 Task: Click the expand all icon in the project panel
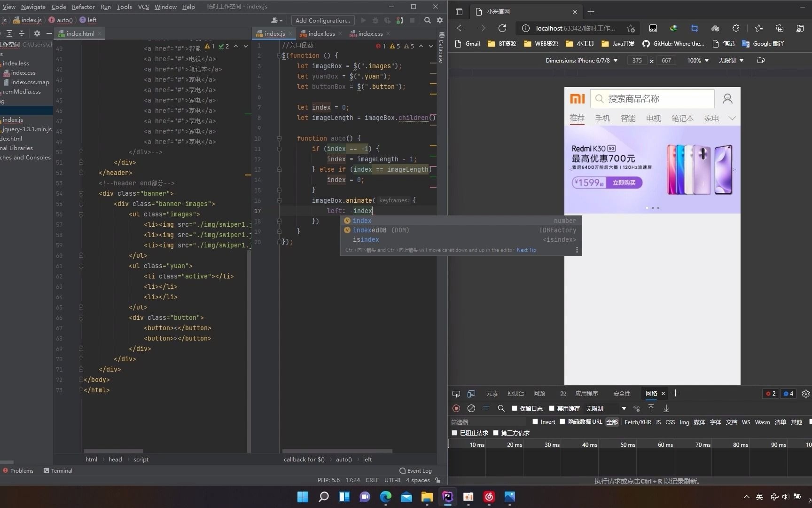9,33
